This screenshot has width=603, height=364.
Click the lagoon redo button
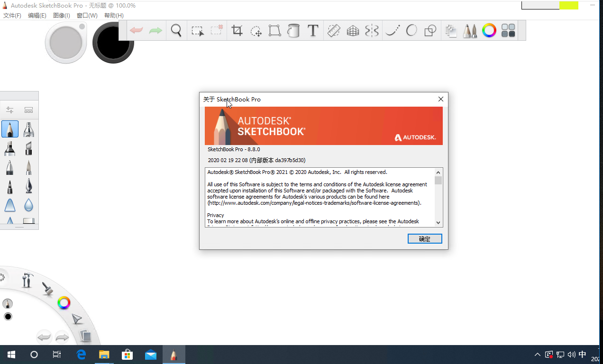point(62,337)
